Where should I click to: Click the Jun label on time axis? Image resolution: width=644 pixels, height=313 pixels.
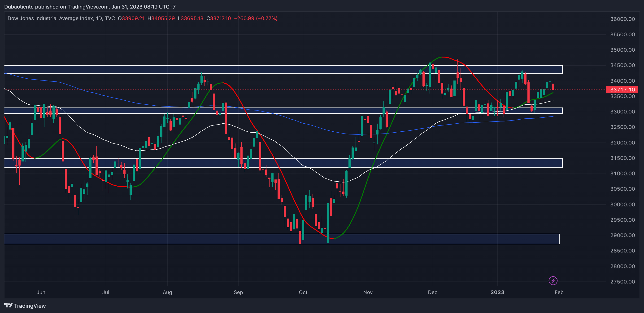click(41, 292)
